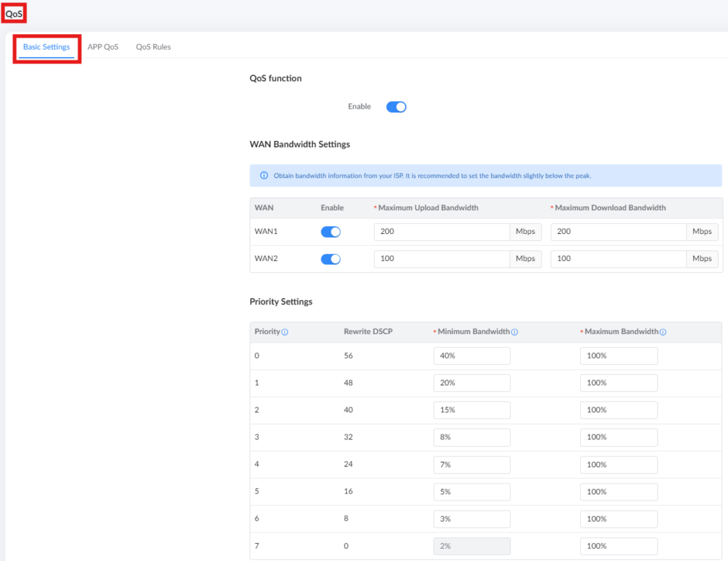Click the WAN1 upload Mbps unit label
728x561 pixels.
(x=525, y=232)
